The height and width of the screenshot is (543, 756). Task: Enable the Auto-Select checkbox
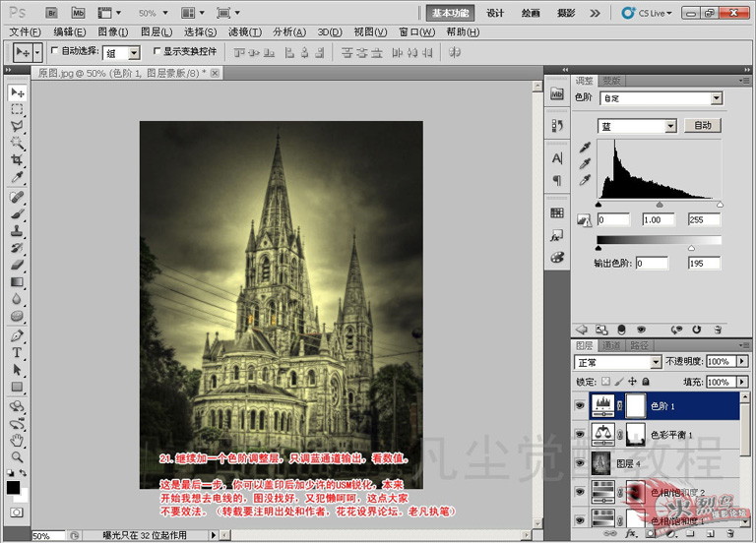(54, 50)
